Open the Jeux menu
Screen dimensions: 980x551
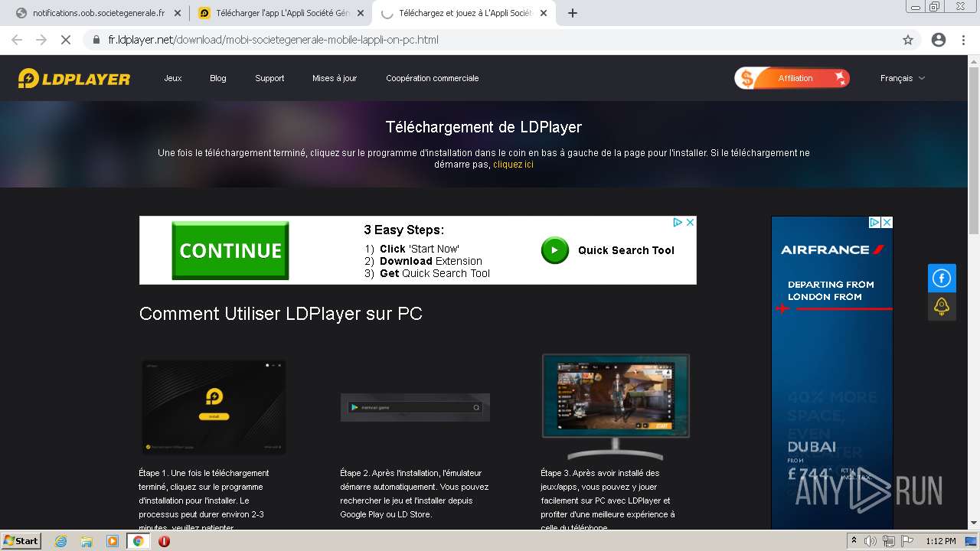pos(173,78)
